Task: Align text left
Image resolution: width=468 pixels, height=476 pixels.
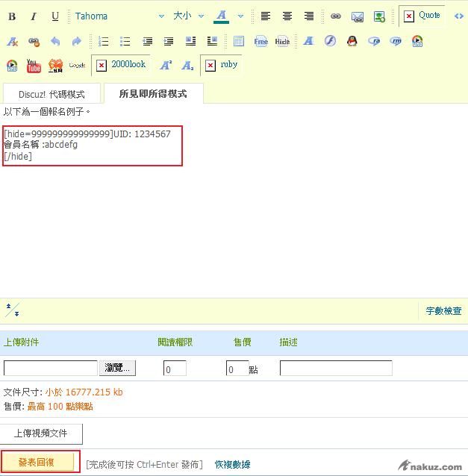Action: [266, 16]
